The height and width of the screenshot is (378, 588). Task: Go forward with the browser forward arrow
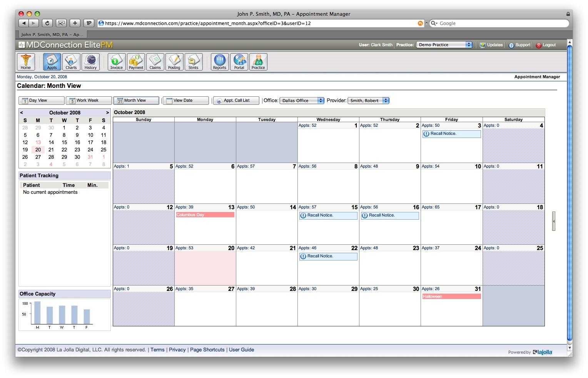click(34, 23)
